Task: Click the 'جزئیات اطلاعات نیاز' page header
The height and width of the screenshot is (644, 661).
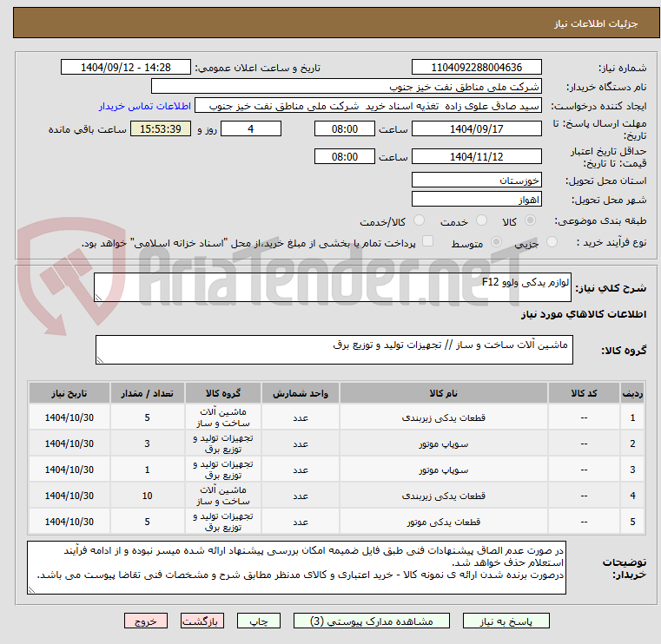Action: coord(596,23)
